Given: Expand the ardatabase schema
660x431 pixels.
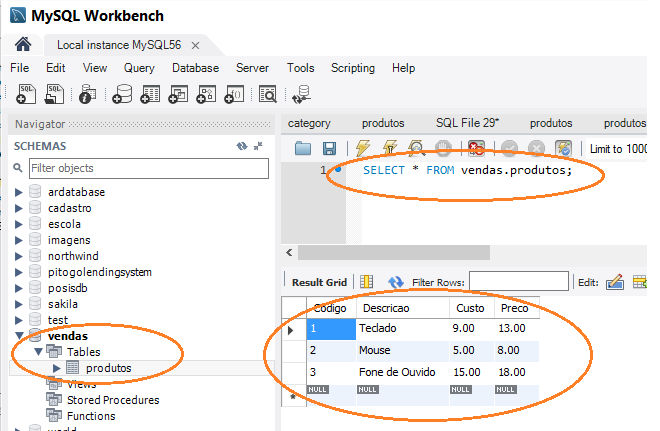Looking at the screenshot, I should (x=19, y=192).
